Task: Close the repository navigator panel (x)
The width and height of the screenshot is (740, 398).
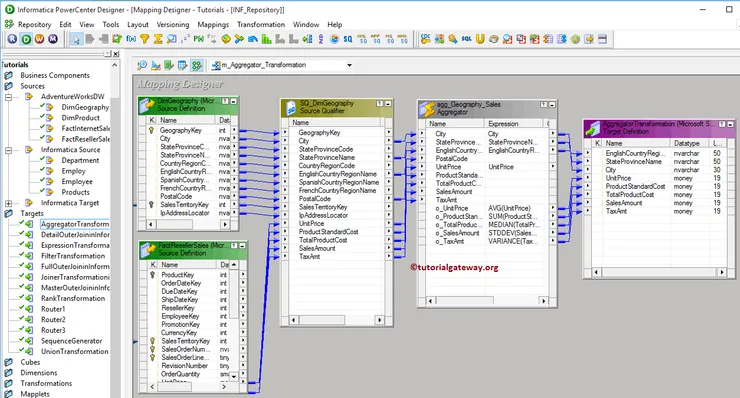Action: pyautogui.click(x=116, y=54)
